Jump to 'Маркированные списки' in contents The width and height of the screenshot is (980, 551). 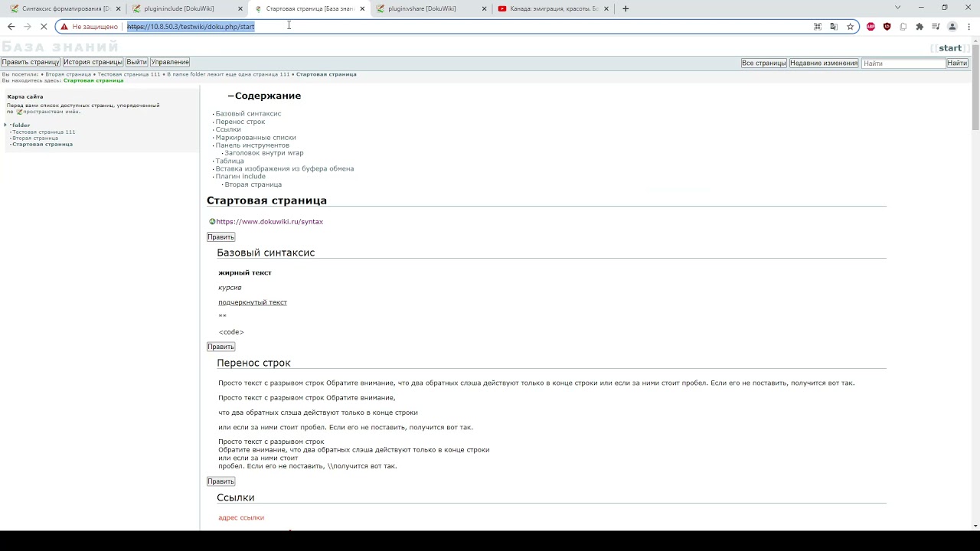[x=256, y=138]
